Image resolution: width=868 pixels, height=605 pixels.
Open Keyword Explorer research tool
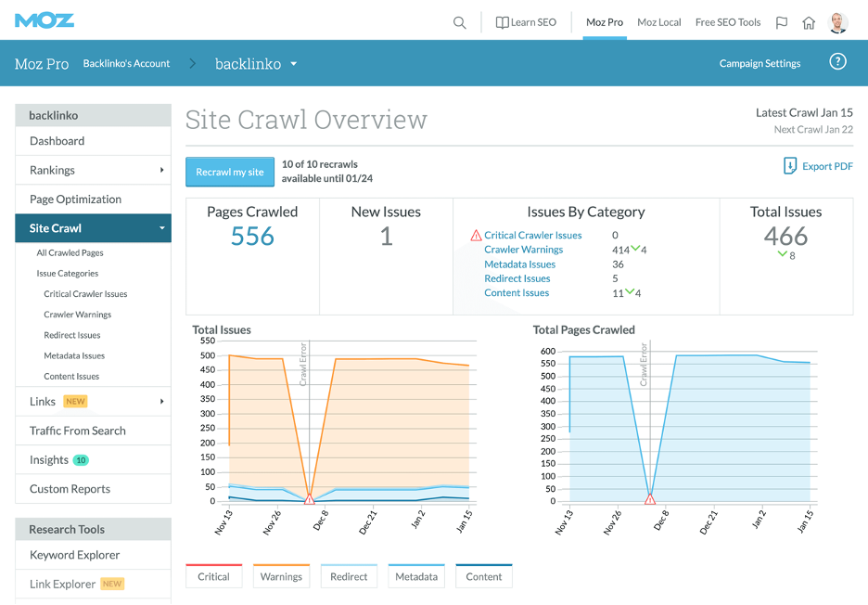[93, 555]
